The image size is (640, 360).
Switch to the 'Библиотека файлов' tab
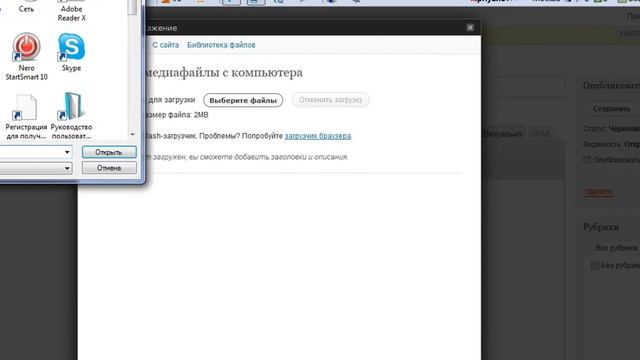tap(221, 45)
